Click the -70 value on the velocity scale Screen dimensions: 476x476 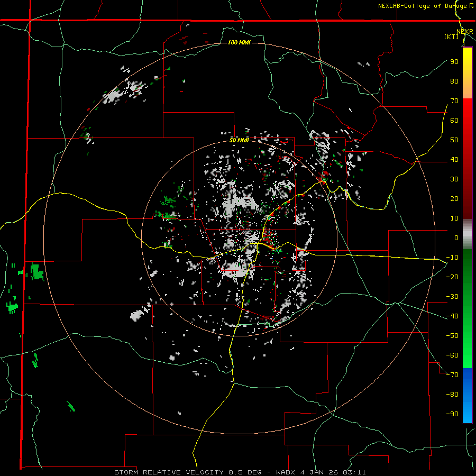point(452,375)
